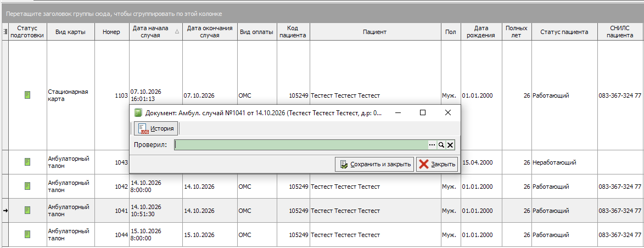Viewport: 644px width, 248px height.
Task: Select the number cell 1044
Action: click(111, 235)
